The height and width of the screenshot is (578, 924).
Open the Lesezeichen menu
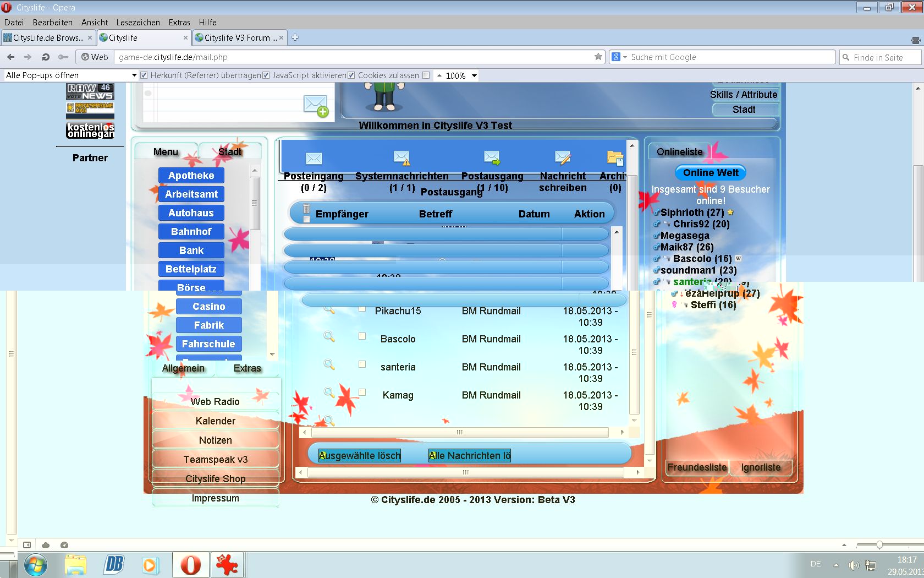(138, 23)
